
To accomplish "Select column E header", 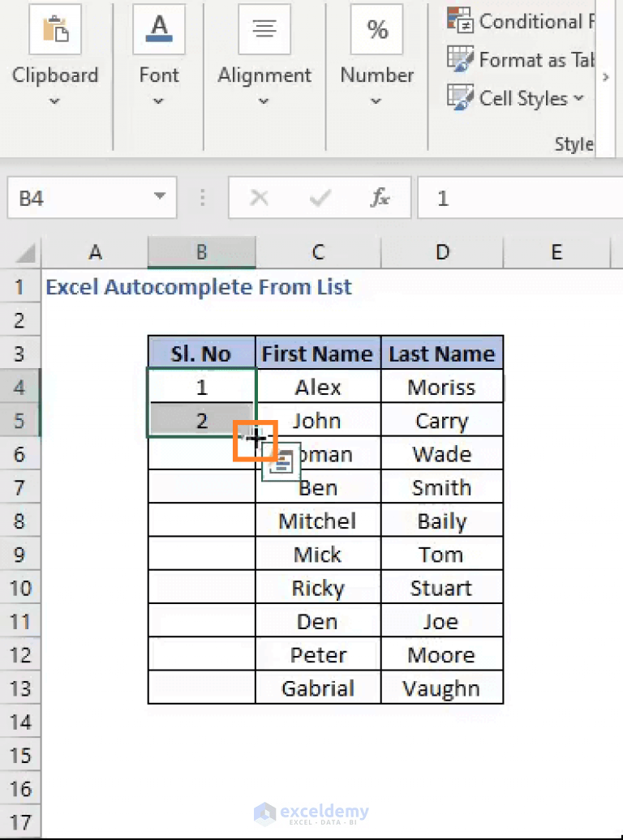I will coord(557,252).
